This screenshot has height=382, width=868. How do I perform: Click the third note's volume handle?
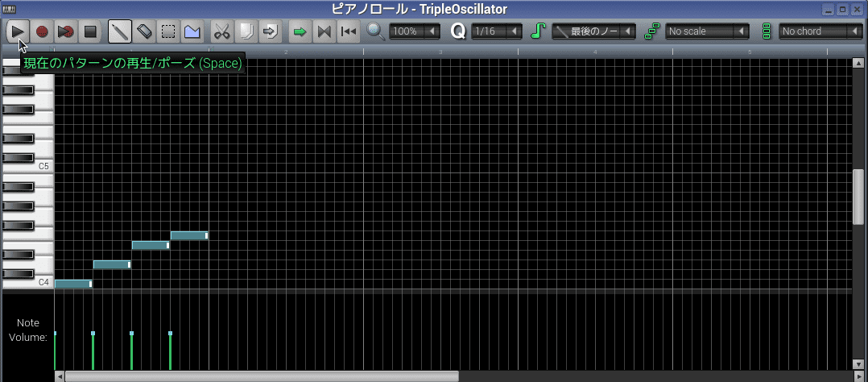tap(132, 333)
